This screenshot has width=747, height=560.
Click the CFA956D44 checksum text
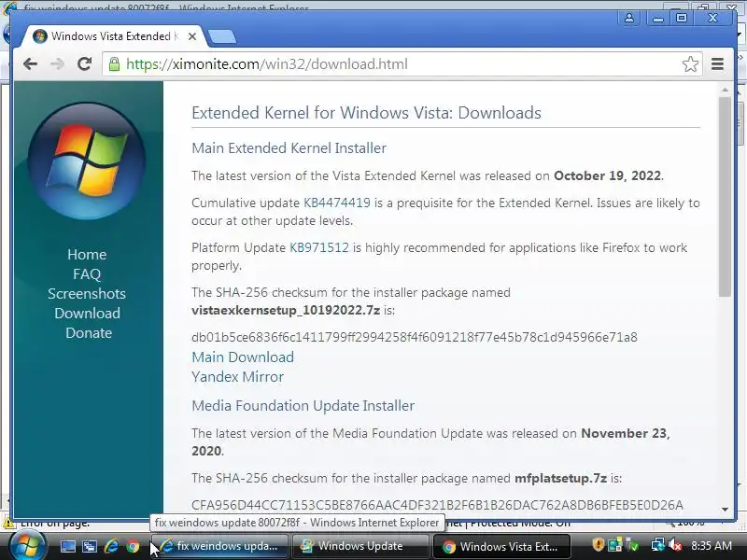point(437,505)
